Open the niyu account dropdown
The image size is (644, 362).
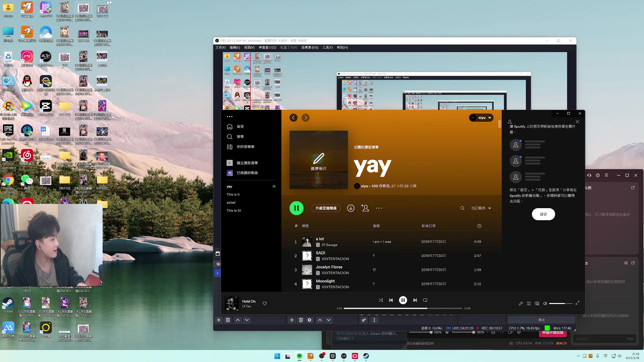(x=481, y=118)
